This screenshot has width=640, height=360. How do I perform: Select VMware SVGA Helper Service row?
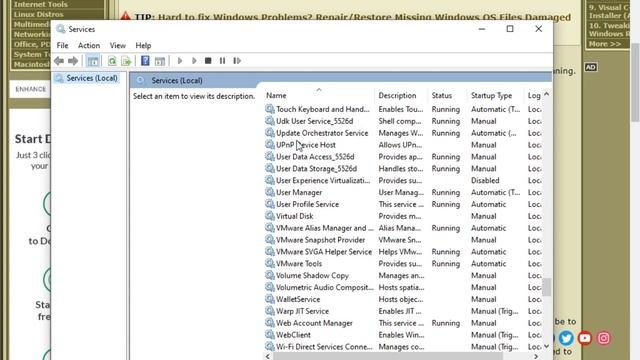pyautogui.click(x=324, y=251)
